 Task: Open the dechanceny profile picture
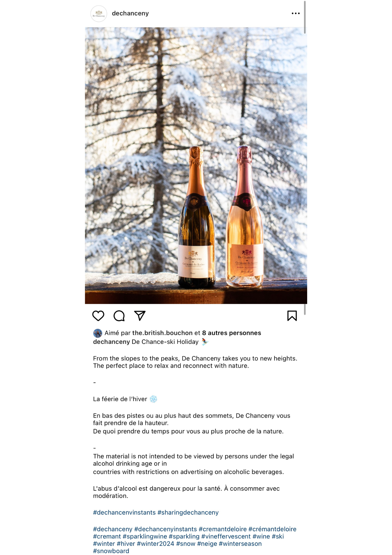coord(99,14)
